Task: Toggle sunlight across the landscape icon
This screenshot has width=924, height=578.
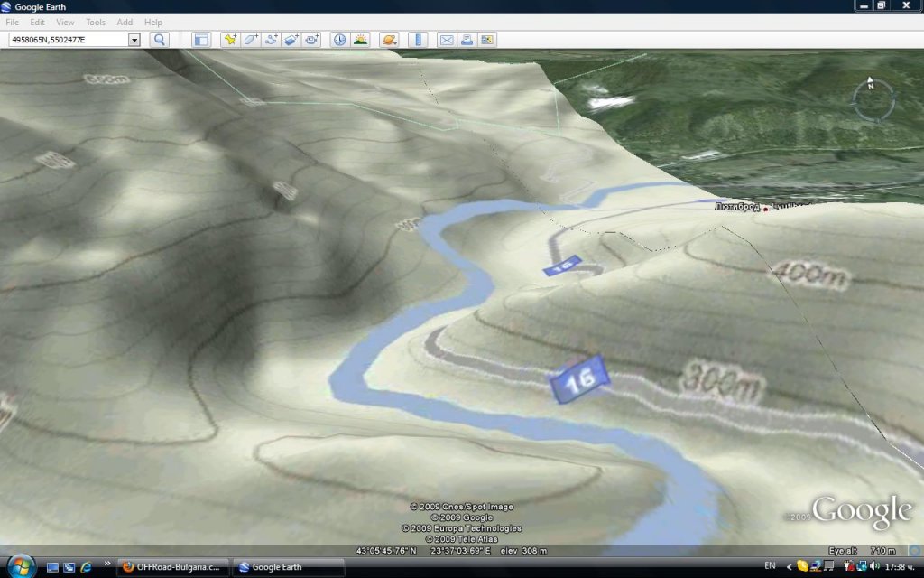Action: coord(360,40)
